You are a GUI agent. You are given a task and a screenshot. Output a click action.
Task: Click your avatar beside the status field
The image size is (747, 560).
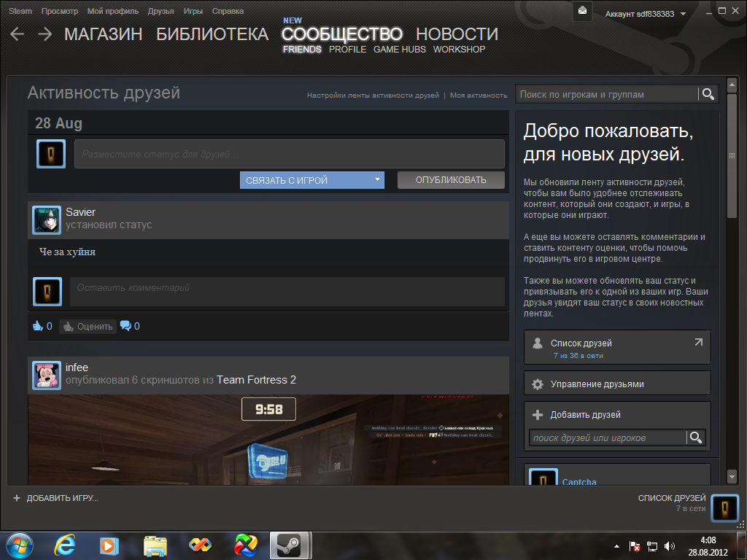pos(51,154)
